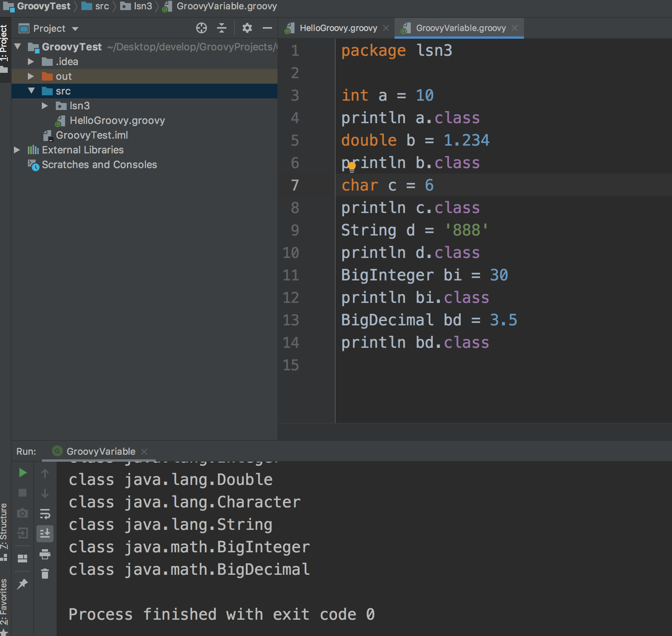Expand the .idea folder arrow
Viewport: 672px width, 636px height.
tap(31, 62)
